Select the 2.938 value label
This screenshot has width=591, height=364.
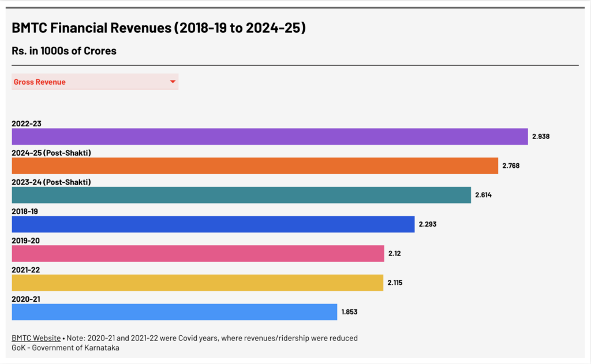coord(540,136)
